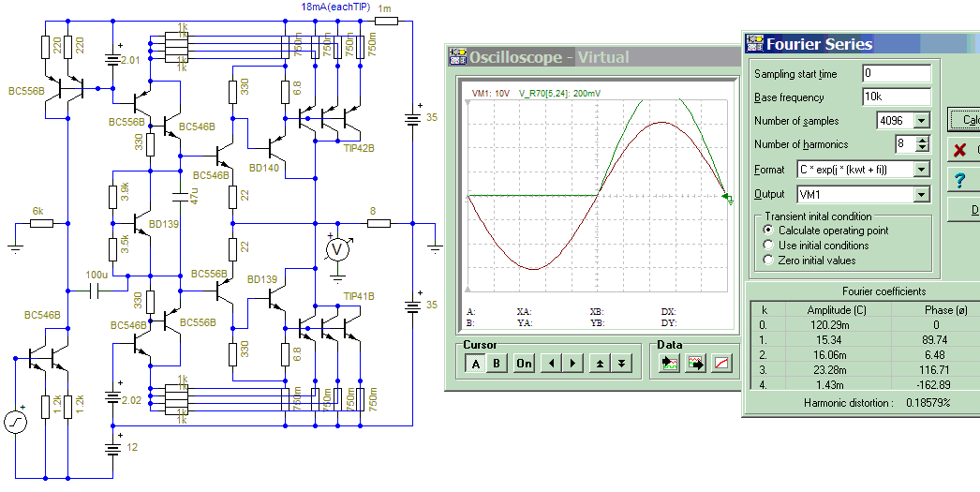
Task: Click the Amplitude (C) column header
Action: 837,310
